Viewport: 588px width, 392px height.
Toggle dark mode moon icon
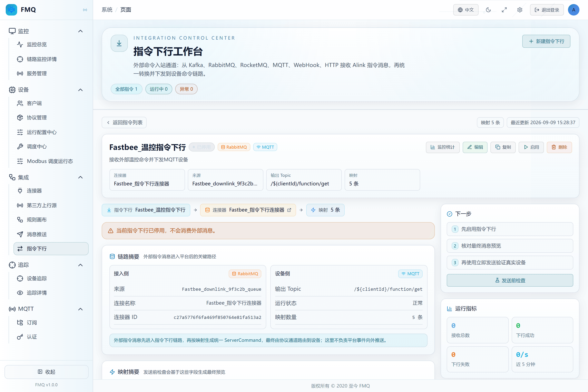pyautogui.click(x=488, y=10)
